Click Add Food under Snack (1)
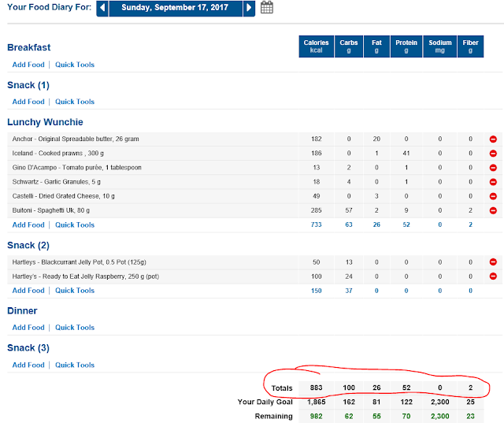The width and height of the screenshot is (504, 423). 28,102
